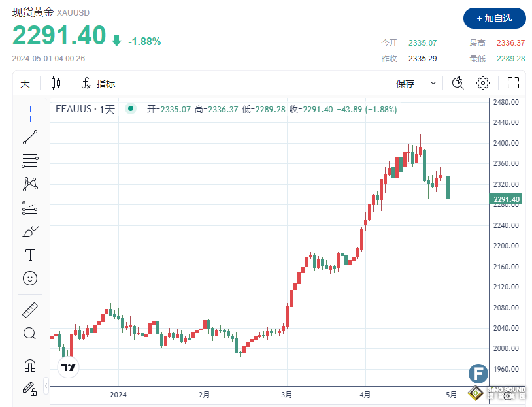Select the trend line drawing tool
Screen dimensions: 532x407
tap(30, 137)
